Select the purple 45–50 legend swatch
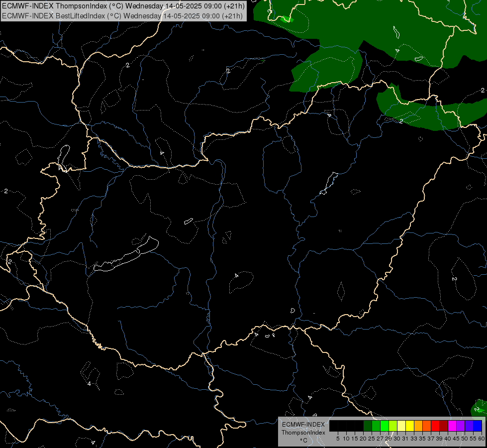 click(x=461, y=426)
